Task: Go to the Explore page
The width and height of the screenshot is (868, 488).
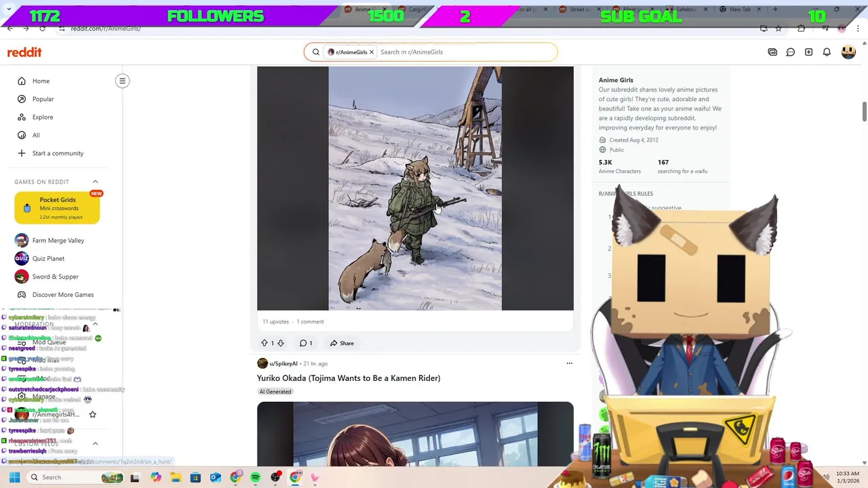Action: pyautogui.click(x=42, y=117)
